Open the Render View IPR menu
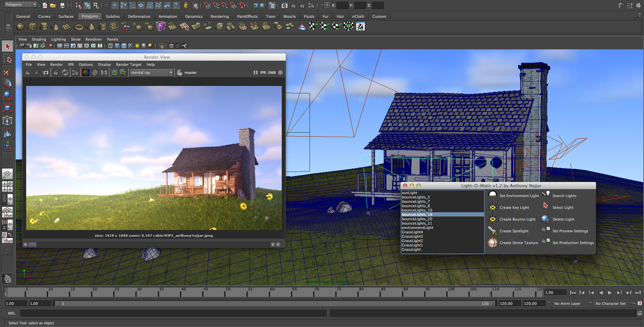 point(71,64)
